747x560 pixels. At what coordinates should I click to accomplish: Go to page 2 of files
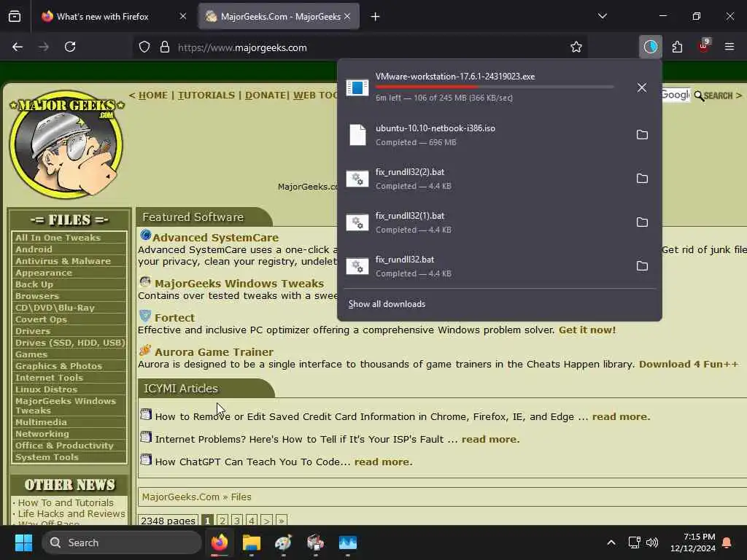tap(222, 521)
